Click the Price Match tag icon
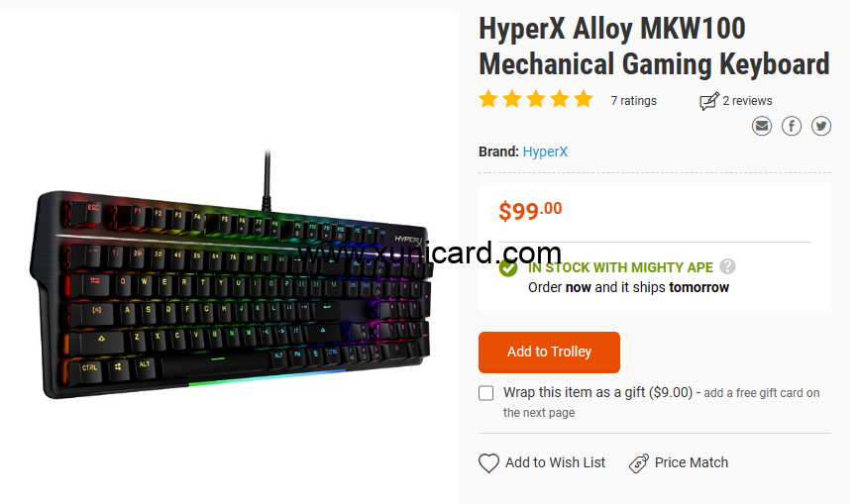 click(x=639, y=463)
